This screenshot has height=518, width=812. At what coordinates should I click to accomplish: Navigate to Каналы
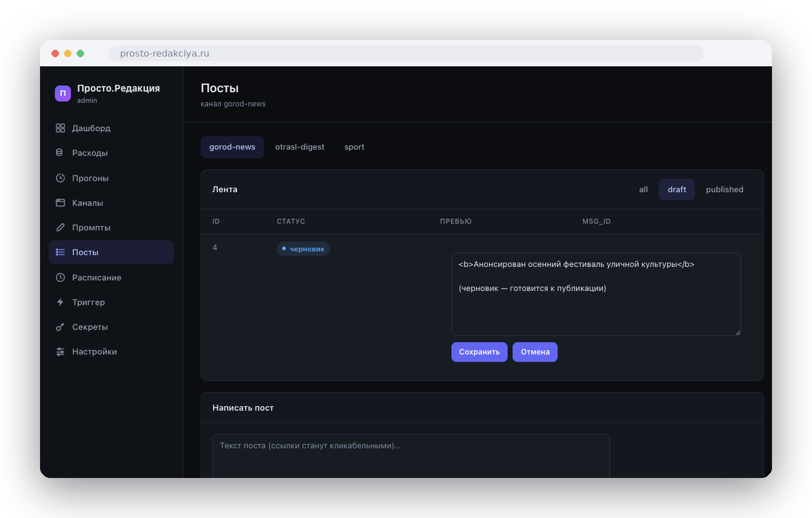coord(111,202)
